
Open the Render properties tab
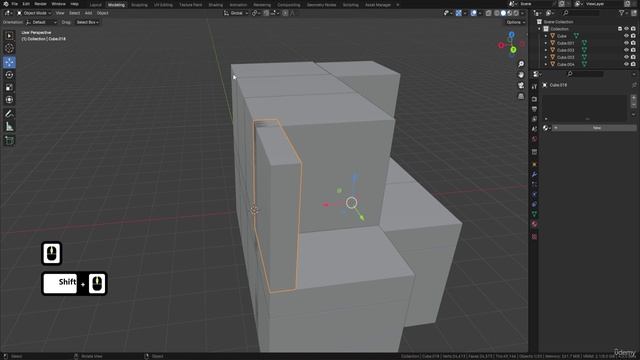[534, 99]
